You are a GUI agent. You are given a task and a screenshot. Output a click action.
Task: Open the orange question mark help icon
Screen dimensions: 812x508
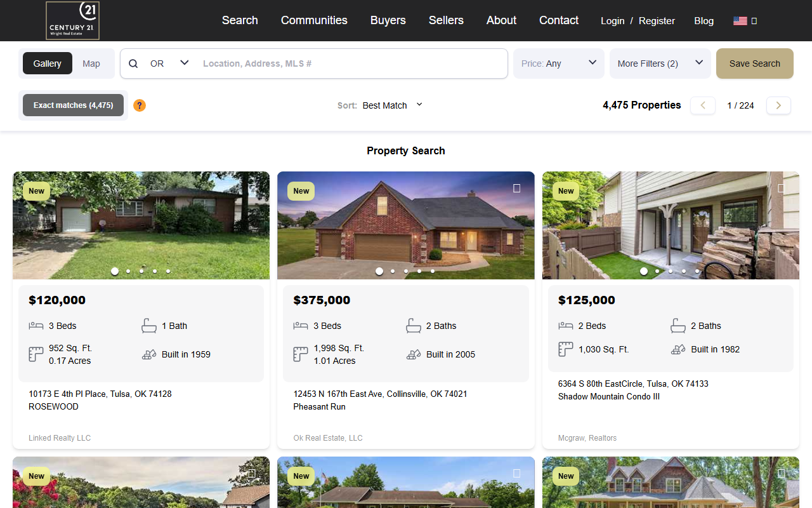(140, 105)
